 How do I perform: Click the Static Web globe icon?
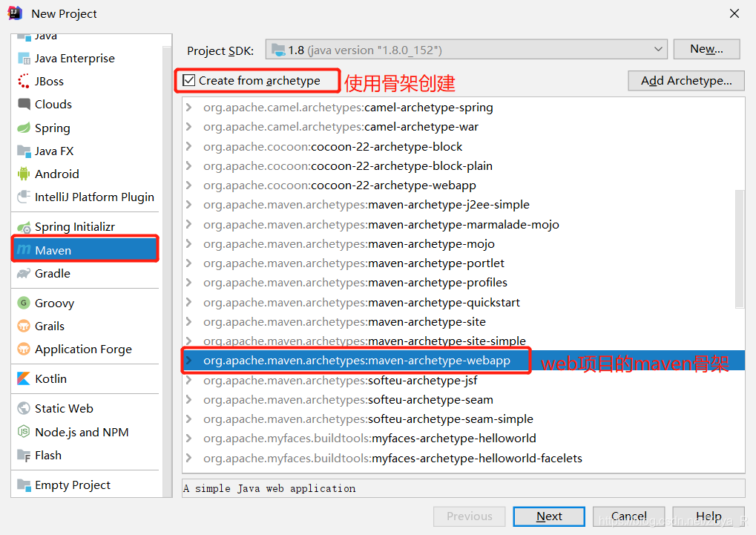(x=24, y=408)
